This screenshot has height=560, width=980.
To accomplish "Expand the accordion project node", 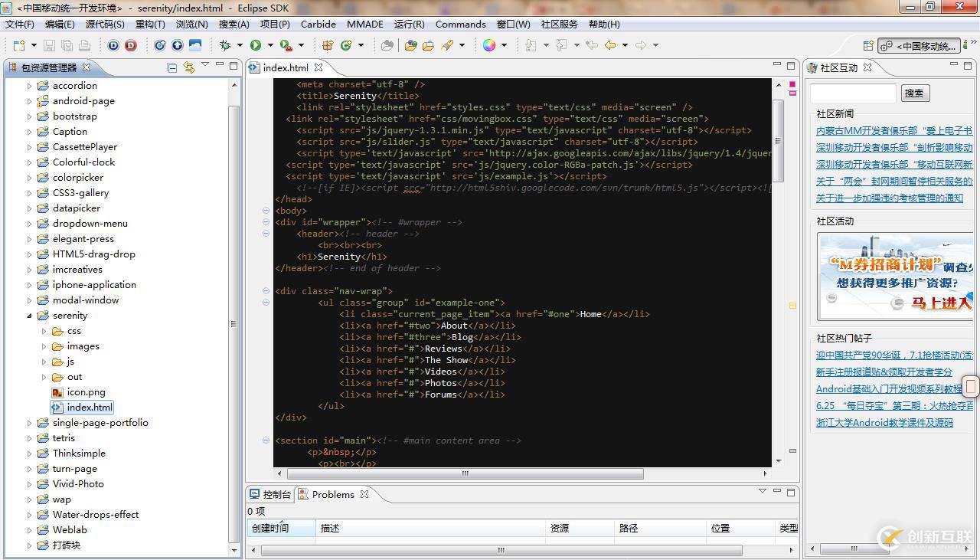I will point(30,86).
